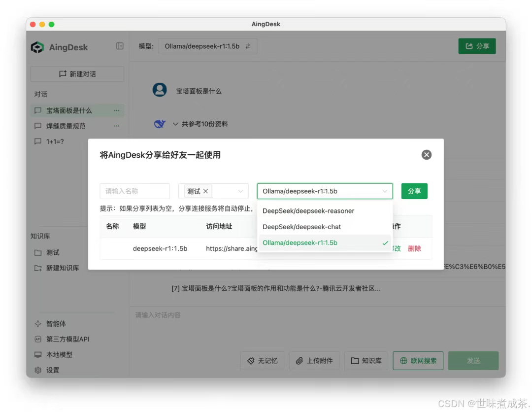Image resolution: width=532 pixels, height=412 pixels.
Task: Choose Ollama/deepseek-r1:1.5b option in dropdown list
Action: pyautogui.click(x=325, y=242)
